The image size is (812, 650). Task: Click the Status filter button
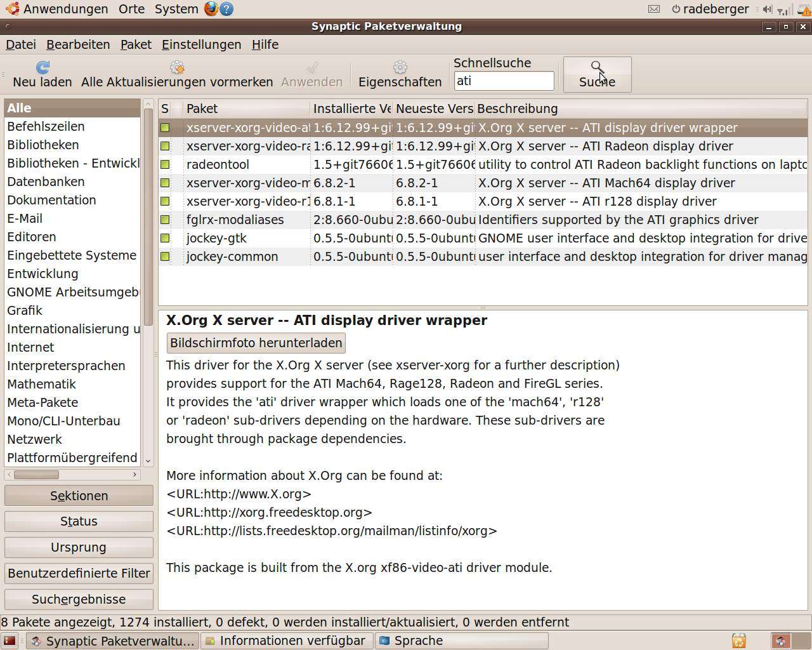pos(79,521)
